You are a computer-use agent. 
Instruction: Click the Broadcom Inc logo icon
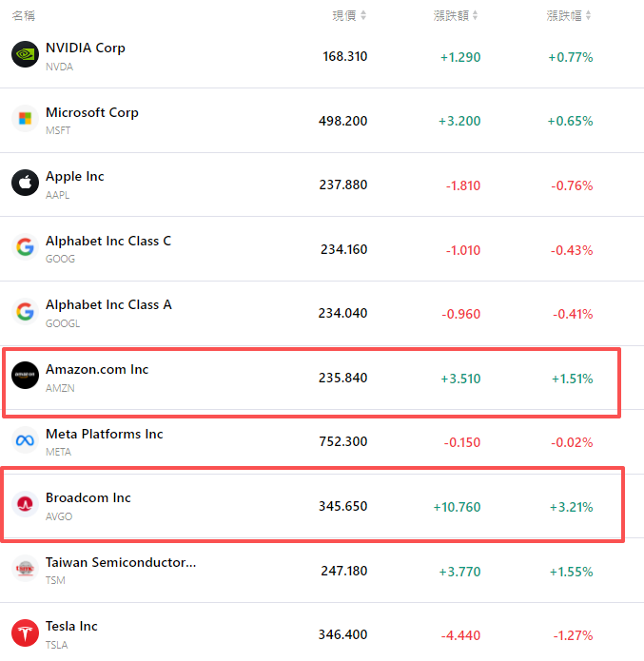[25, 504]
